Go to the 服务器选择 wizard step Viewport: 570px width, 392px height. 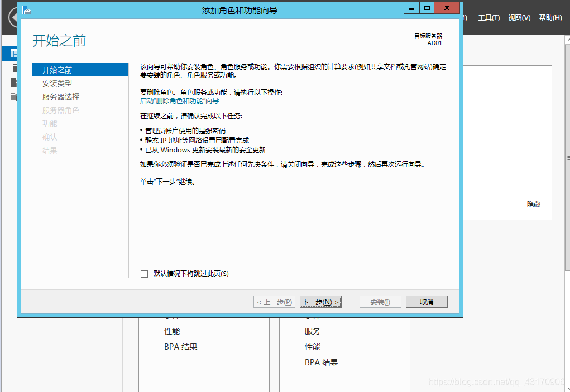(61, 96)
